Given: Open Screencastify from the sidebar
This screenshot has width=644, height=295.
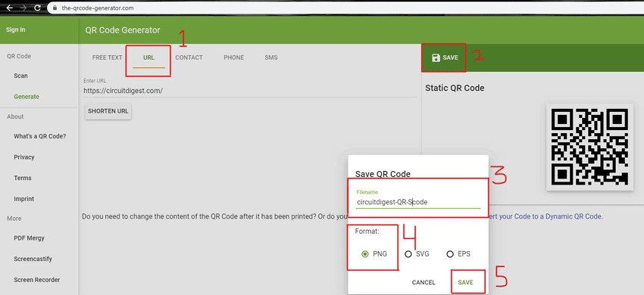Looking at the screenshot, I should [33, 259].
